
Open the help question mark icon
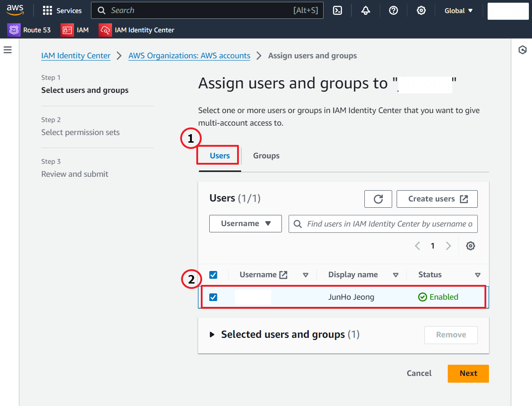(x=393, y=10)
